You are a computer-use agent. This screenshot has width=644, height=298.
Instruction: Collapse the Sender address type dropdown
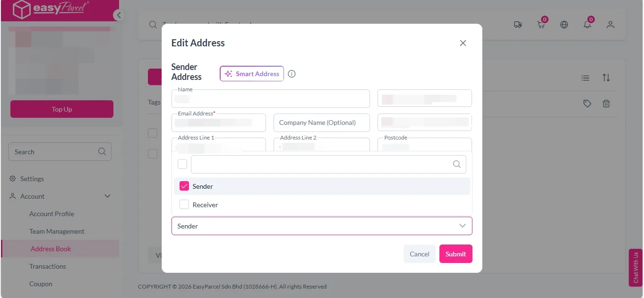[x=463, y=226]
